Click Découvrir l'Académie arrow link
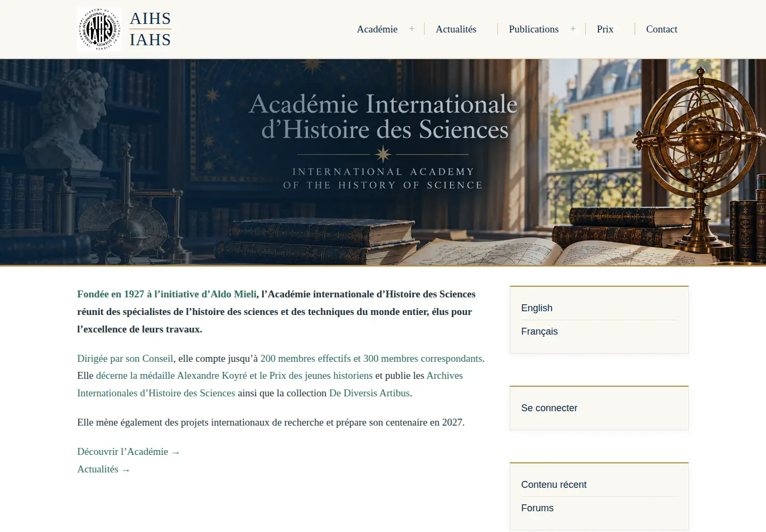Screen dimensions: 766x532 point(129,452)
